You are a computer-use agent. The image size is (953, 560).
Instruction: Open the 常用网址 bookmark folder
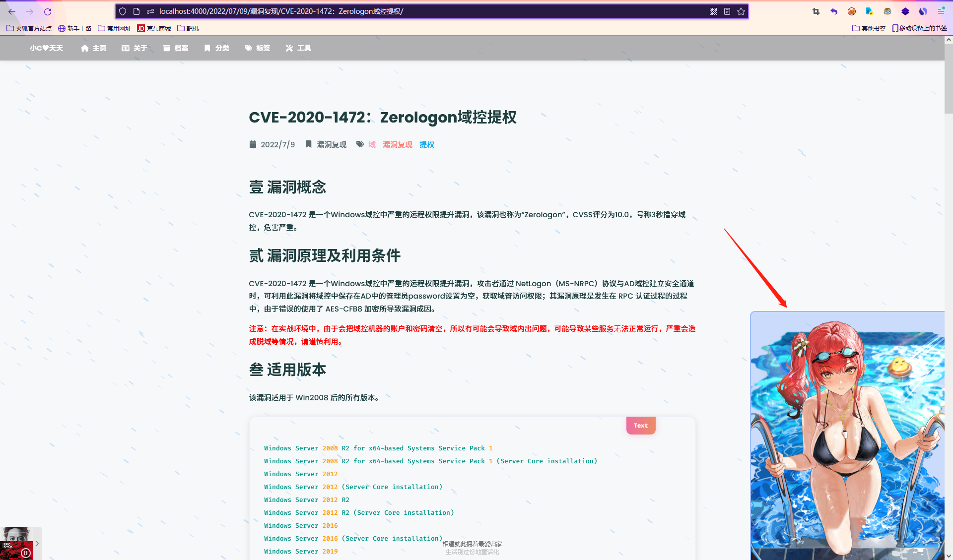(114, 28)
